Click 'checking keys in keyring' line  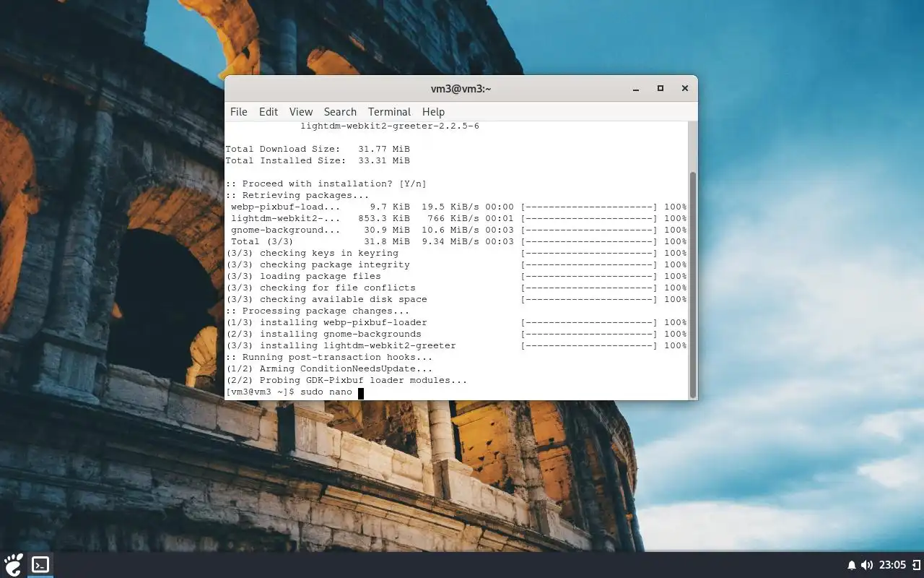456,254
